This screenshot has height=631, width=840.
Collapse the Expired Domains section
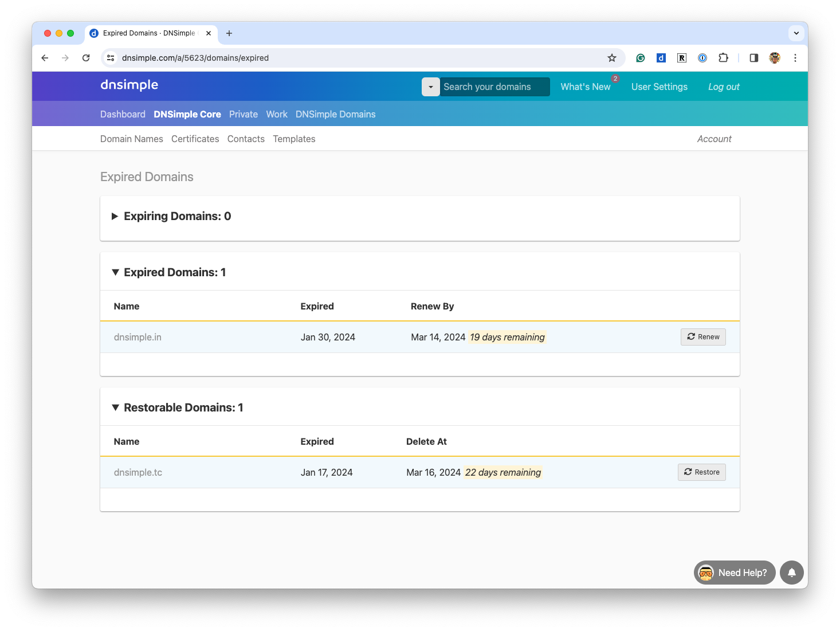(168, 272)
